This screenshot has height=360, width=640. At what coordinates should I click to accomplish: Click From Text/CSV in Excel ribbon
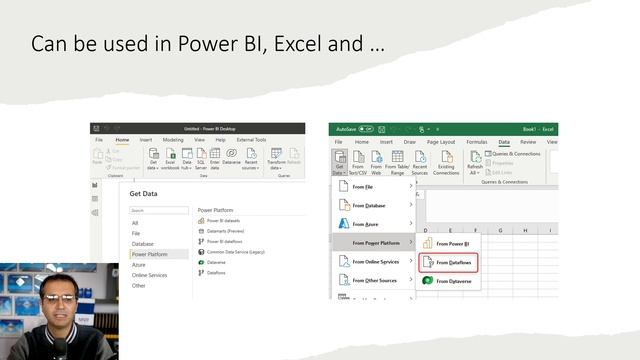(x=358, y=163)
